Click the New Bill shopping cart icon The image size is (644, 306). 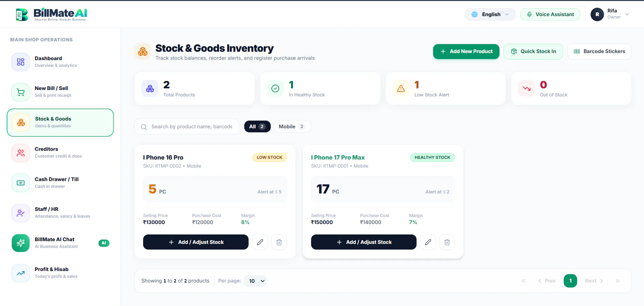[x=21, y=92]
